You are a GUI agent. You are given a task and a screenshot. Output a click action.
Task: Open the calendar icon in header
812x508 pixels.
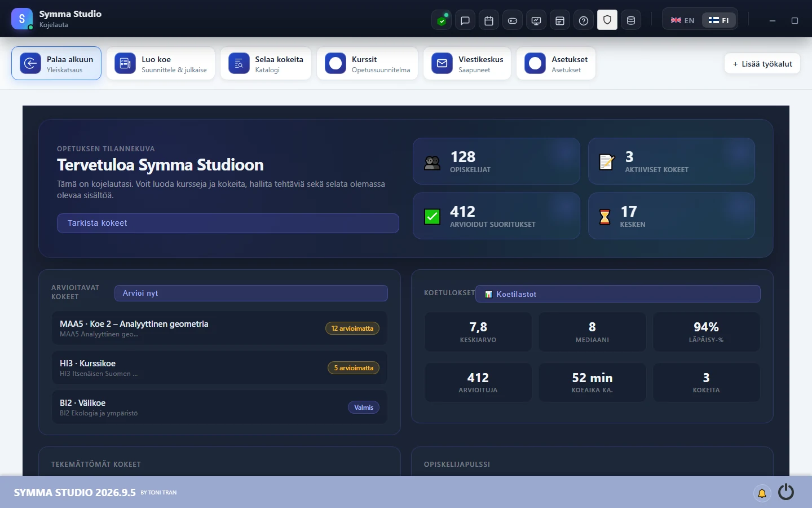click(489, 20)
